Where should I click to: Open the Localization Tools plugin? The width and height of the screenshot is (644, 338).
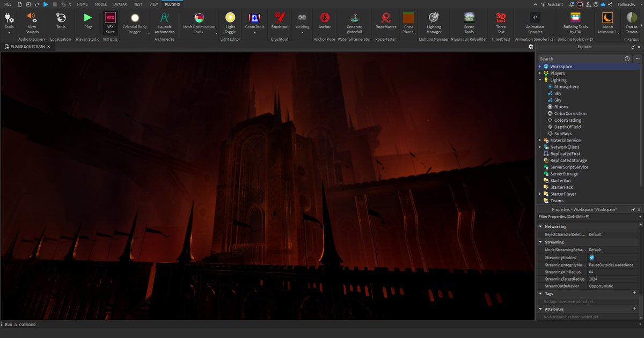(61, 21)
